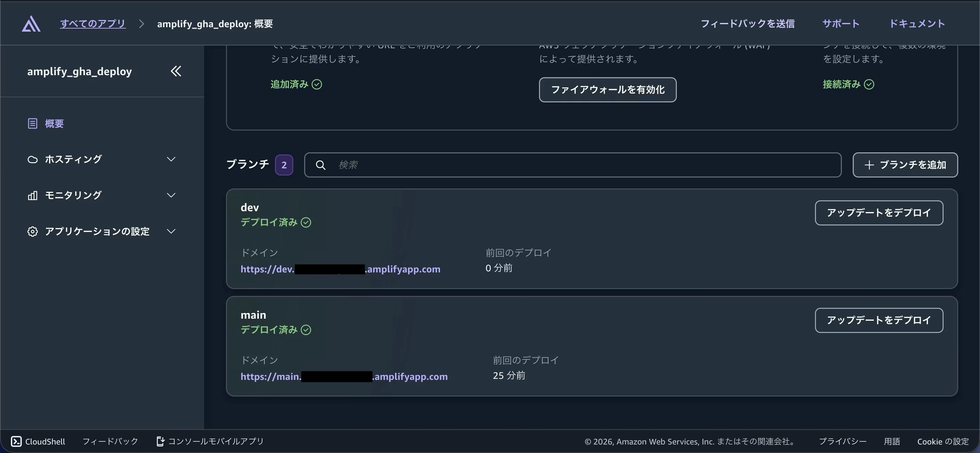Screen dimensions: 980x453
Task: Click the ブランチを追加 button
Action: pos(905,165)
